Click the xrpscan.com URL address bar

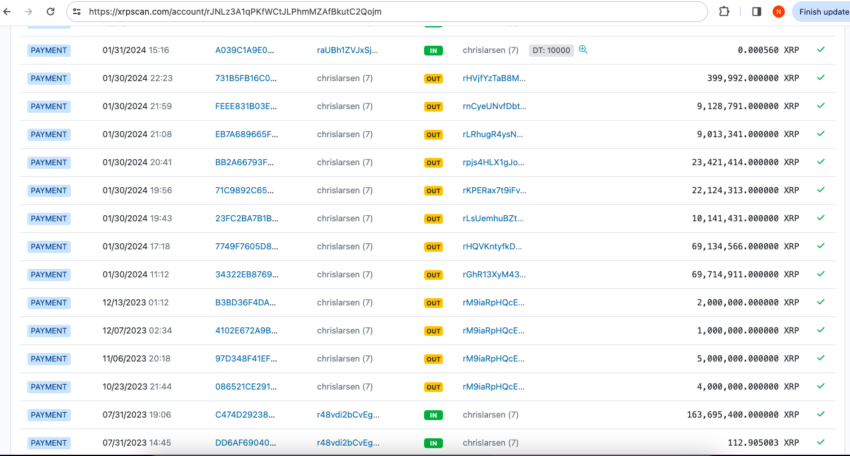(x=380, y=12)
